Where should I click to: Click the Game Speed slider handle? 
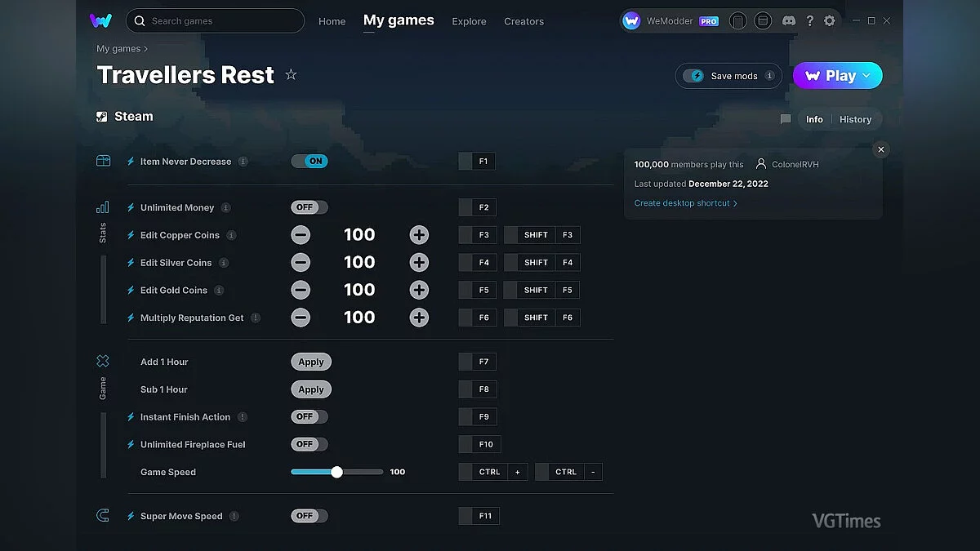[336, 472]
